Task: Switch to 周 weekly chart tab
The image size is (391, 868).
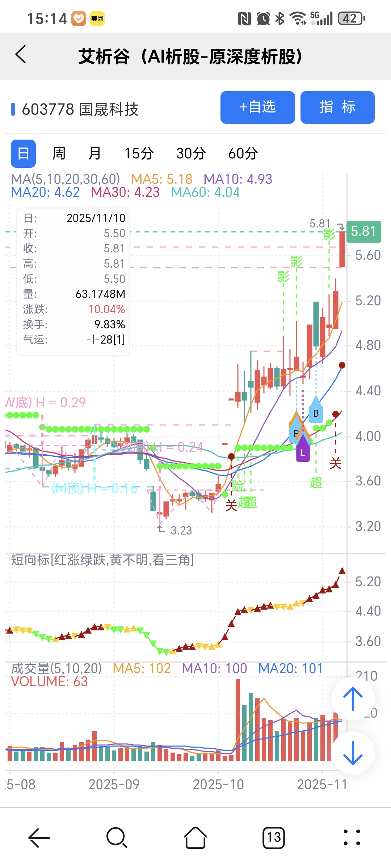Action: click(59, 154)
